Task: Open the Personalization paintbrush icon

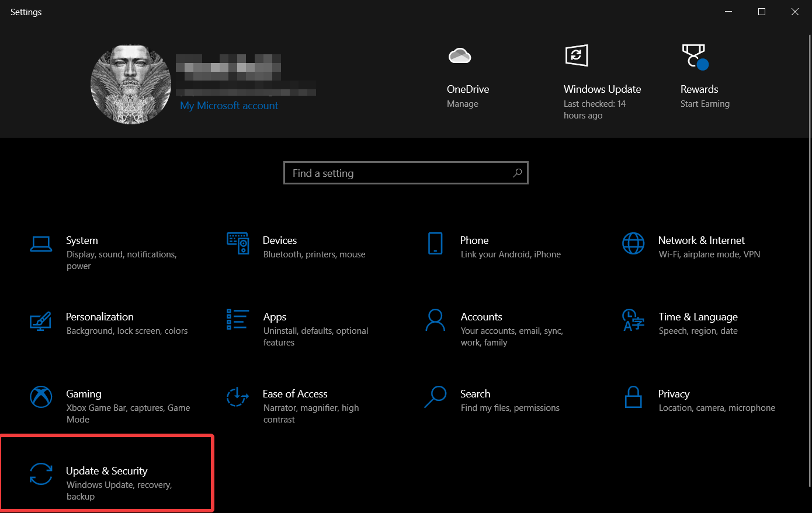Action: (41, 320)
